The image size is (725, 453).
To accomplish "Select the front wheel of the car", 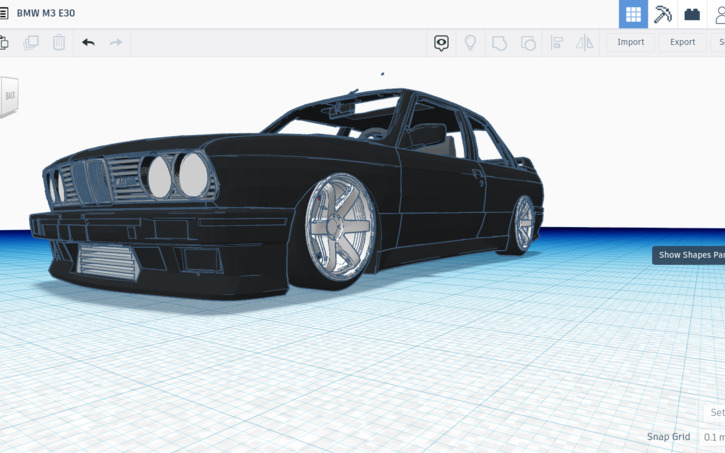I will click(x=339, y=226).
